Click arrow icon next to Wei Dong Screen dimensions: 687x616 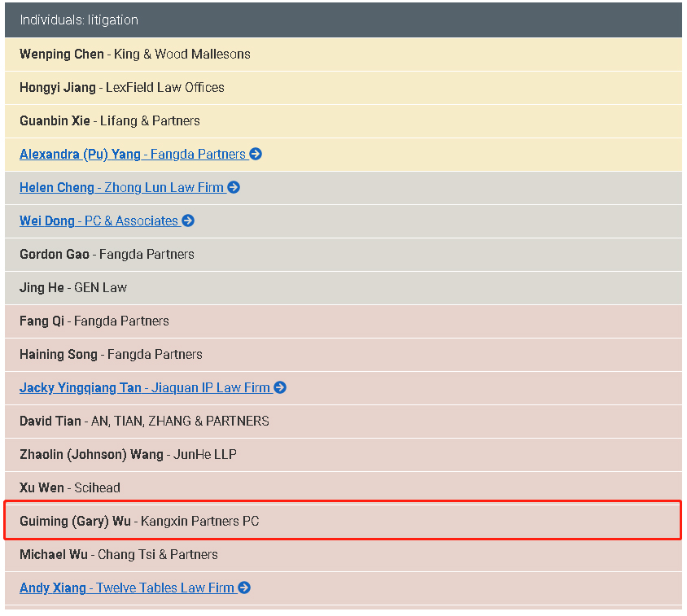coord(188,221)
